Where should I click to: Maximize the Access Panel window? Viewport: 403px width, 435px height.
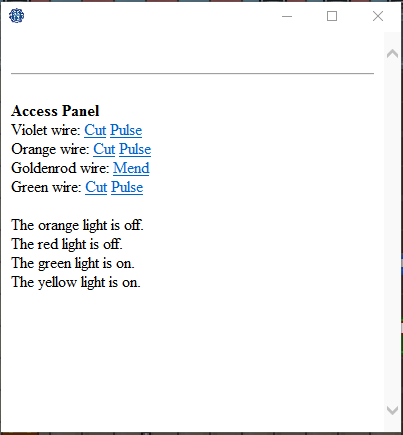tap(332, 16)
